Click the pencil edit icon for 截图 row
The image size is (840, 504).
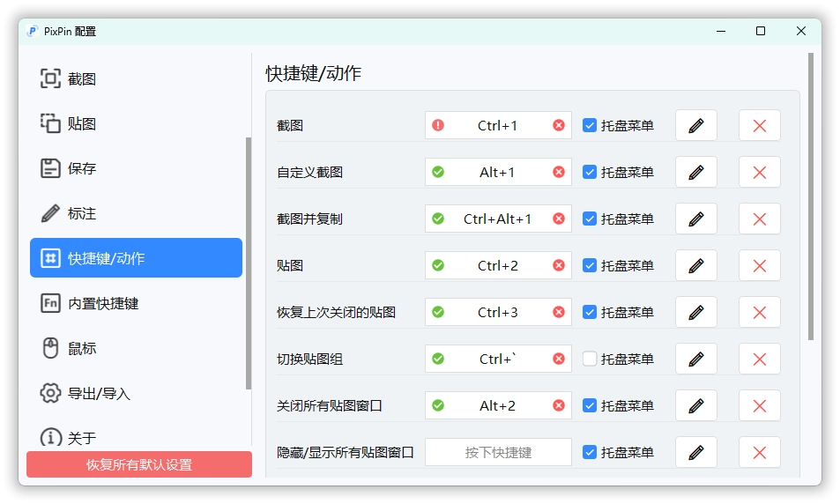[695, 126]
